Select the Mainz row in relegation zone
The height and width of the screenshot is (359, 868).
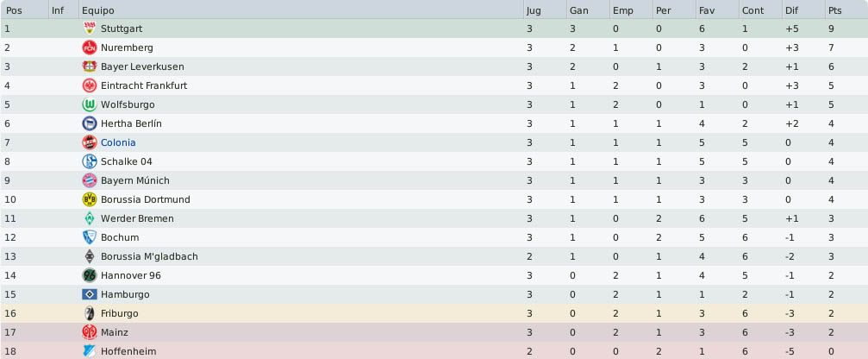tap(434, 332)
